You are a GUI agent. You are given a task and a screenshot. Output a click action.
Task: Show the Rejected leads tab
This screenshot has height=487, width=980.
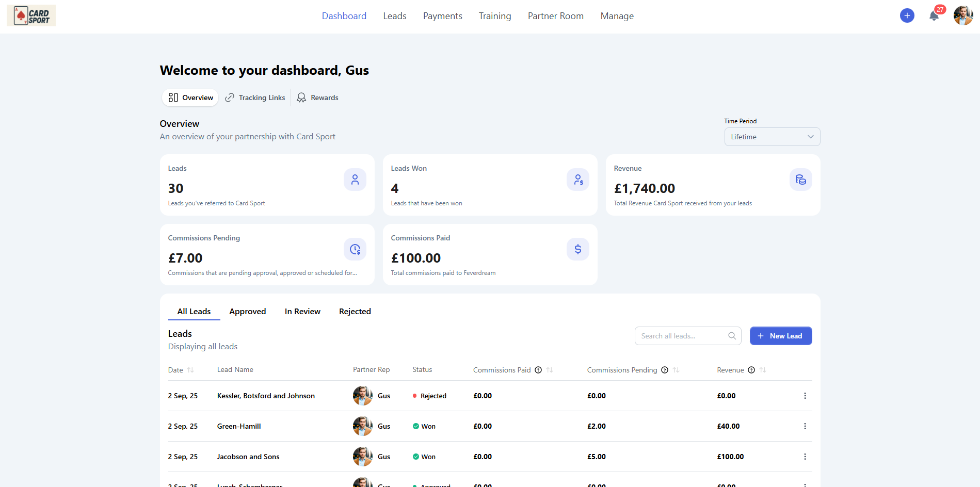[x=355, y=311]
